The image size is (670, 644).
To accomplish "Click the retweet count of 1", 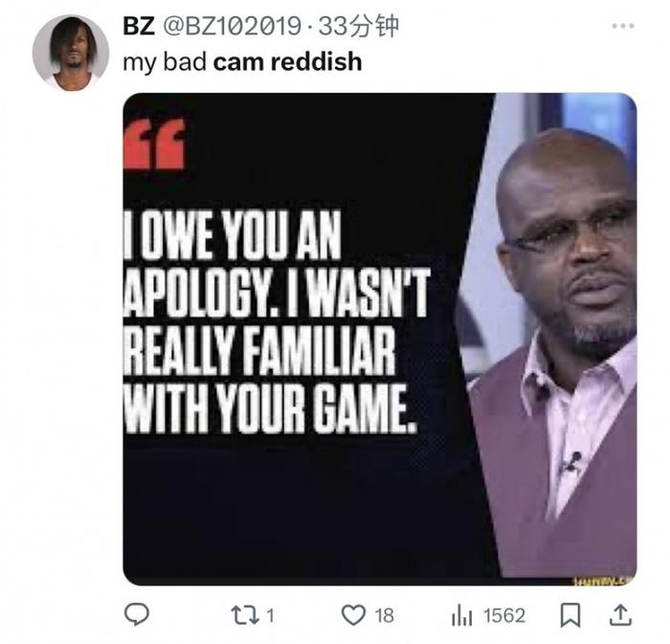I will [x=270, y=615].
